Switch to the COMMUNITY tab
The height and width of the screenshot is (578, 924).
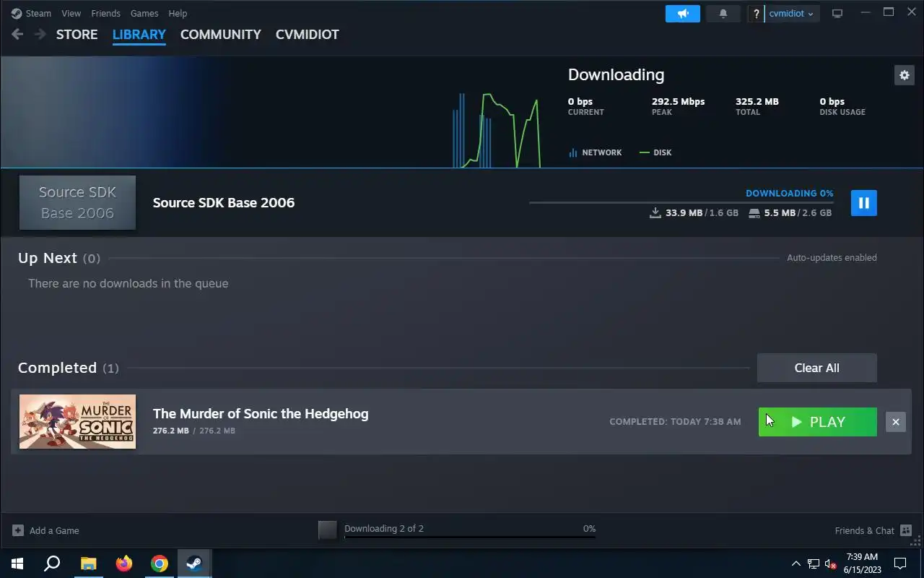221,34
